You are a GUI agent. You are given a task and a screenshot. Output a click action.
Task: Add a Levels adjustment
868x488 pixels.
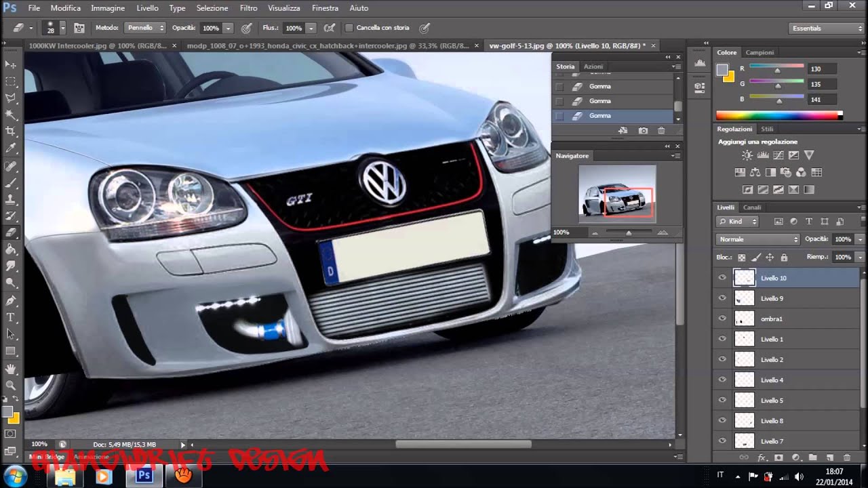tap(763, 155)
